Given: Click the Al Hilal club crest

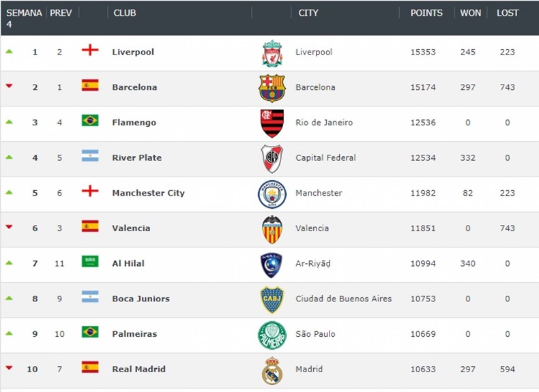Looking at the screenshot, I should pyautogui.click(x=272, y=265).
